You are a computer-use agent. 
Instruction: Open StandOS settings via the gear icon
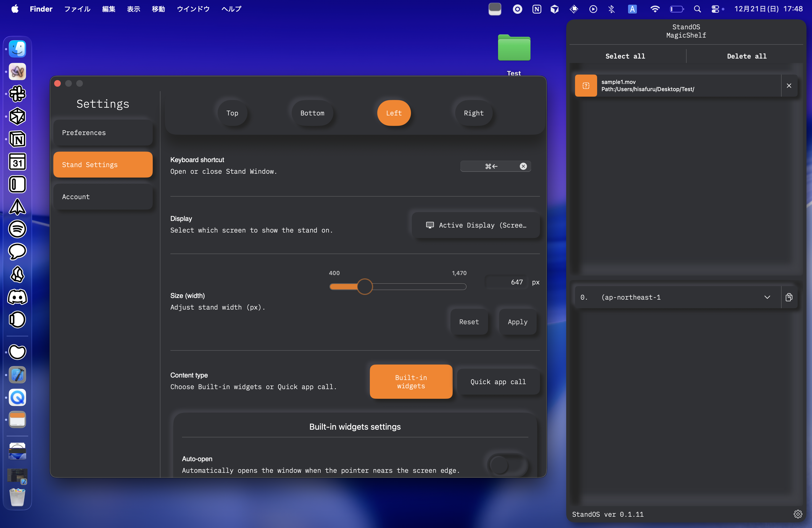click(x=798, y=514)
